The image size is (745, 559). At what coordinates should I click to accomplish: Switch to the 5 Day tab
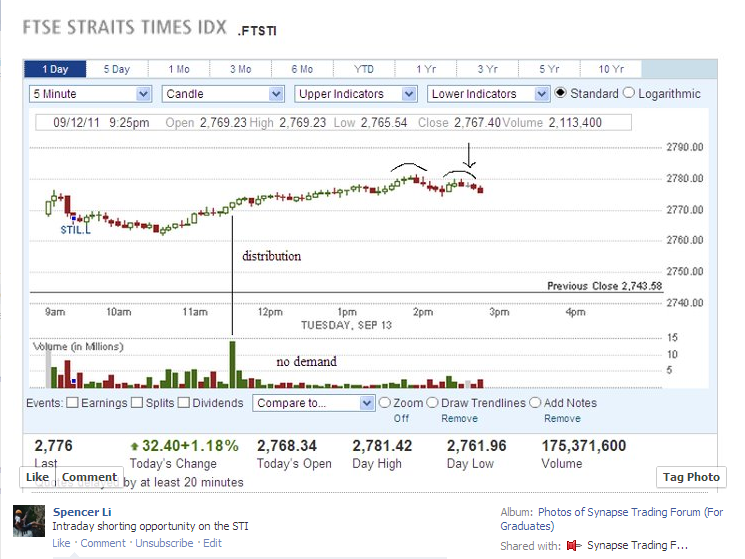(x=116, y=69)
